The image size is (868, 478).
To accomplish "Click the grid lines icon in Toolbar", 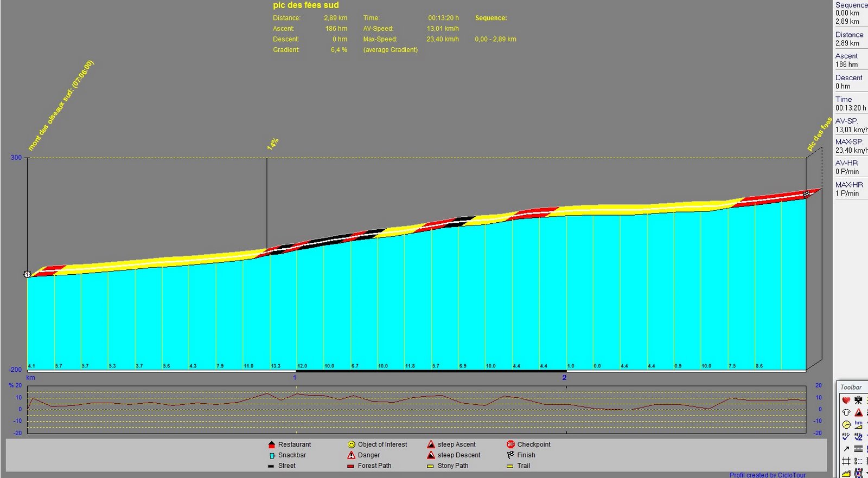I will (846, 461).
